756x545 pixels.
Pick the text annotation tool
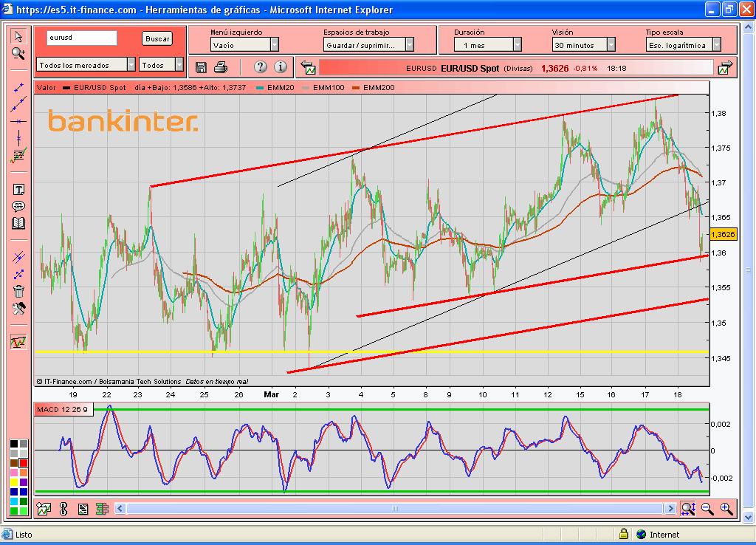coord(18,190)
